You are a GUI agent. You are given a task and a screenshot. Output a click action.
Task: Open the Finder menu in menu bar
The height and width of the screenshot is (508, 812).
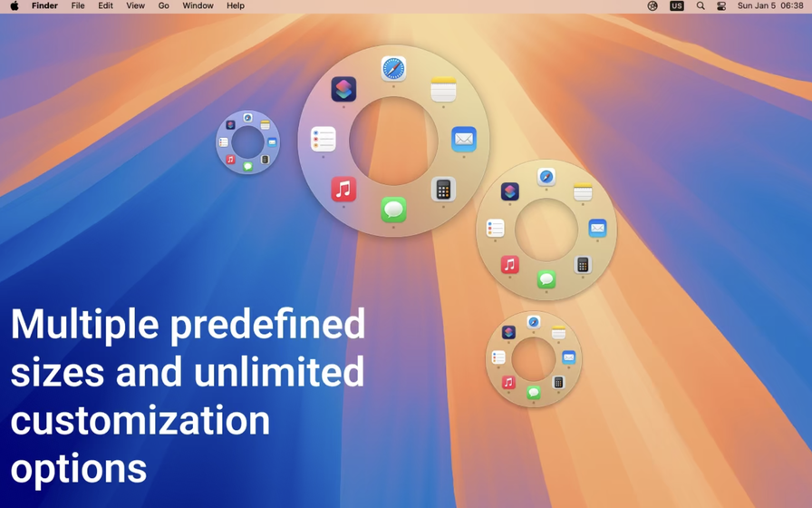tap(44, 6)
